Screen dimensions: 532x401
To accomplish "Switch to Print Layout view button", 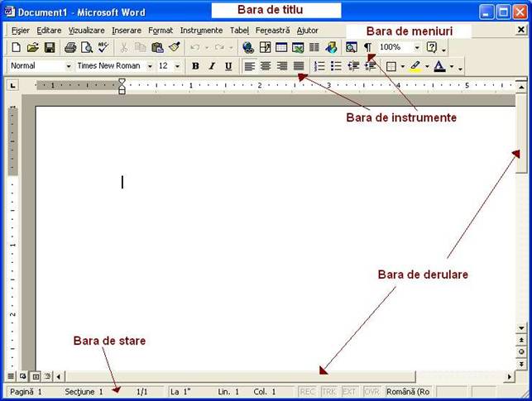I will click(36, 376).
